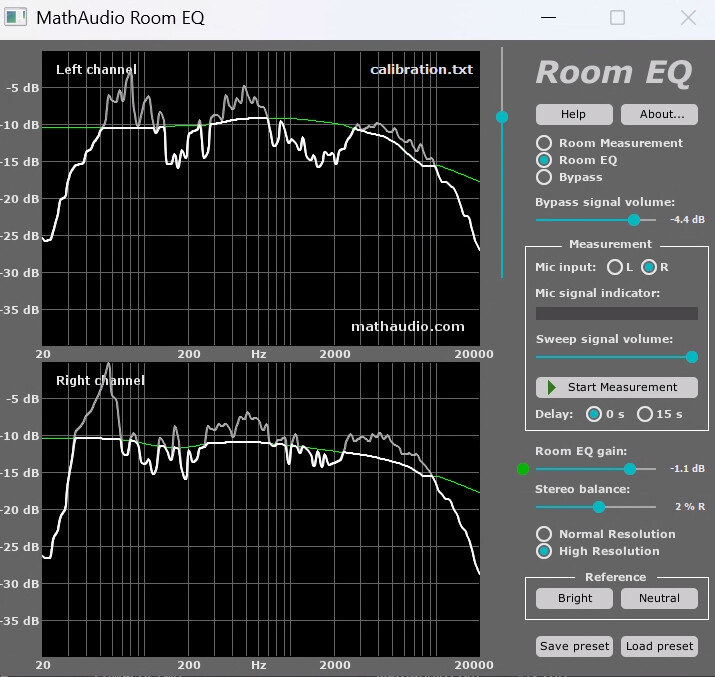Screen dimensions: 715x677
Task: Click the Bypass signal volume slider handle
Action: 633,219
